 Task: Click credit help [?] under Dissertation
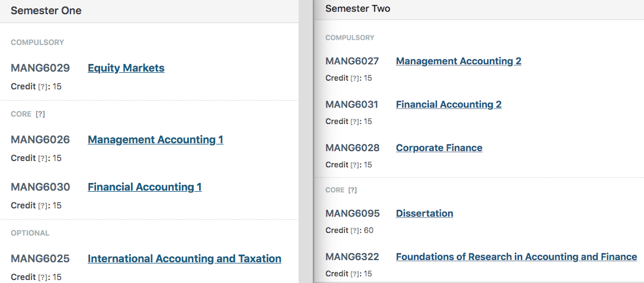click(355, 230)
